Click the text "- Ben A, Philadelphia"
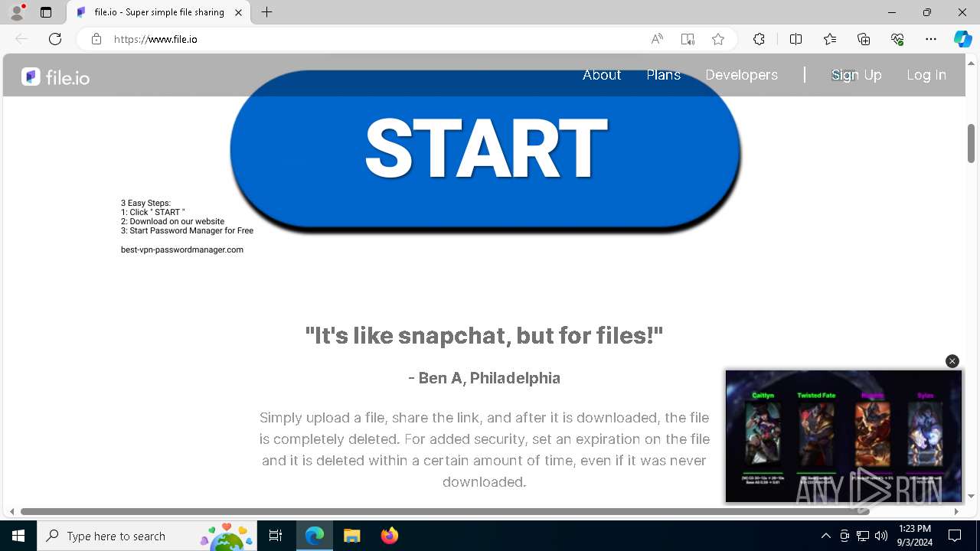Viewport: 980px width, 551px height. tap(484, 378)
